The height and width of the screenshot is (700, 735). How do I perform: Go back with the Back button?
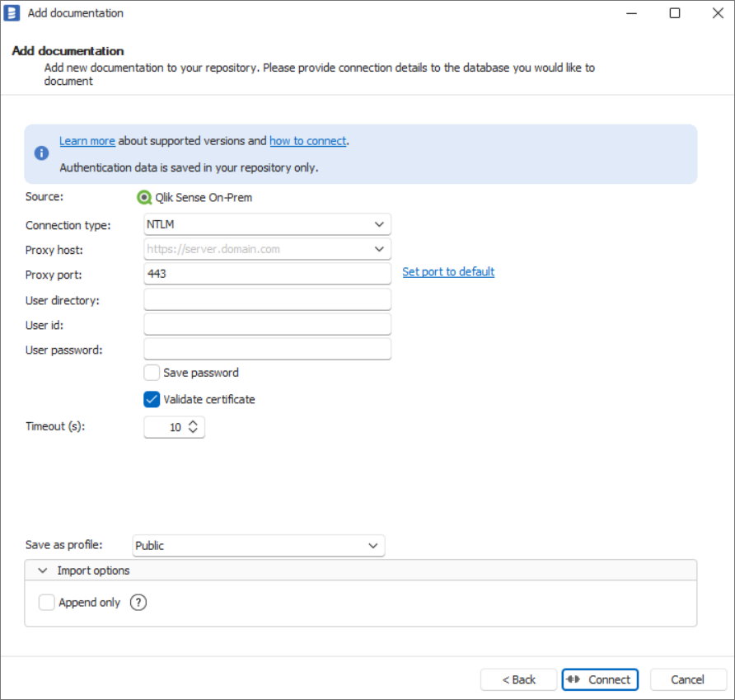point(519,679)
